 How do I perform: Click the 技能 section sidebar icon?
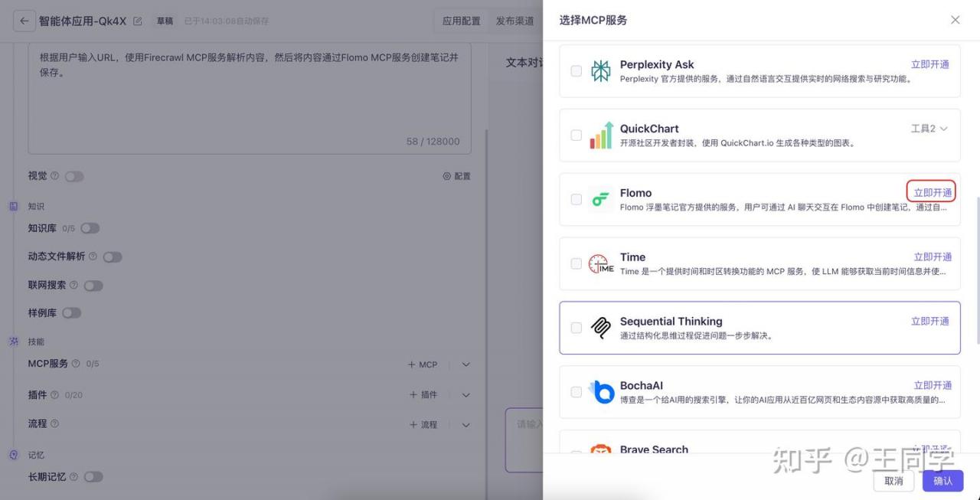pyautogui.click(x=13, y=342)
